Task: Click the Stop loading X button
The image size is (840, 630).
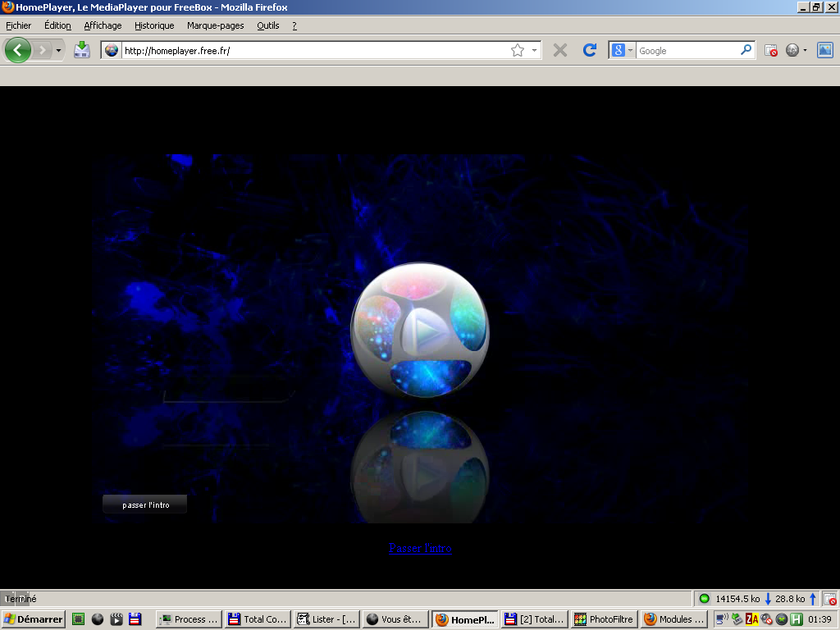Action: click(x=559, y=50)
